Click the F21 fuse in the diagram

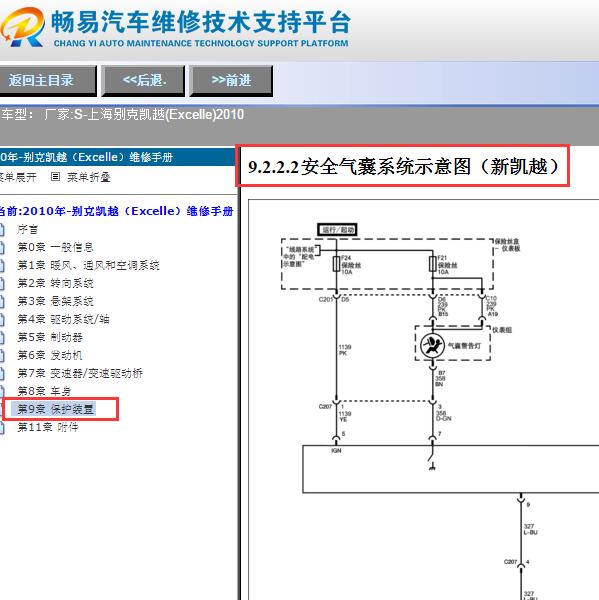433,264
